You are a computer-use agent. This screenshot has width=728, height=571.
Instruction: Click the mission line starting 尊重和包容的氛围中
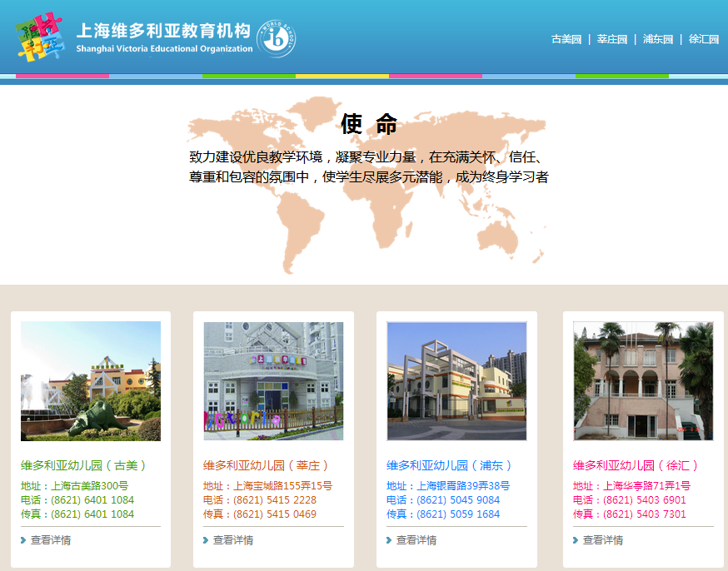[369, 176]
